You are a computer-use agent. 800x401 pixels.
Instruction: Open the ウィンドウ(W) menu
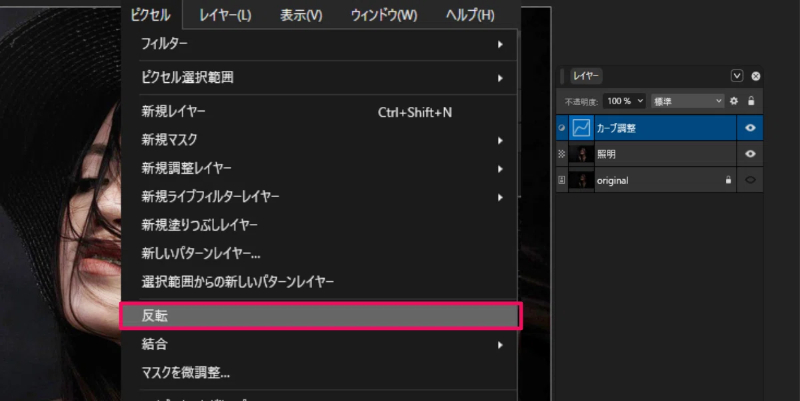(x=384, y=15)
